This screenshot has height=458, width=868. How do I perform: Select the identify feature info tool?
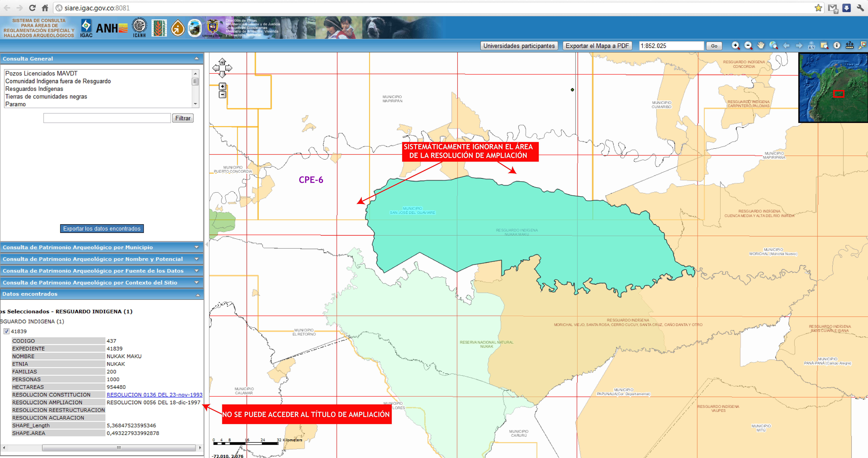837,45
